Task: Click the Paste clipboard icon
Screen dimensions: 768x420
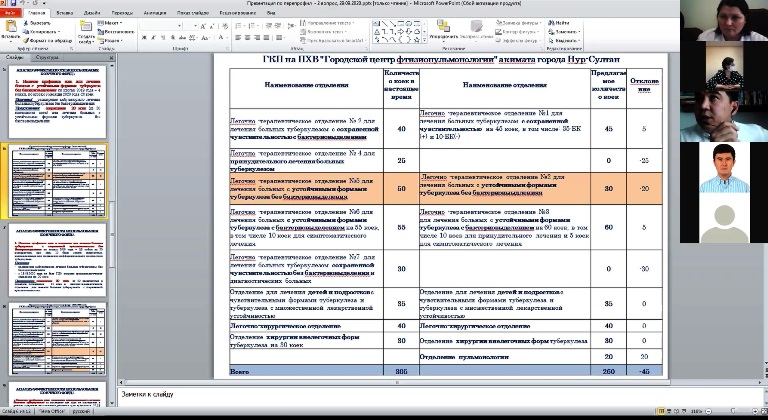Action: click(11, 27)
